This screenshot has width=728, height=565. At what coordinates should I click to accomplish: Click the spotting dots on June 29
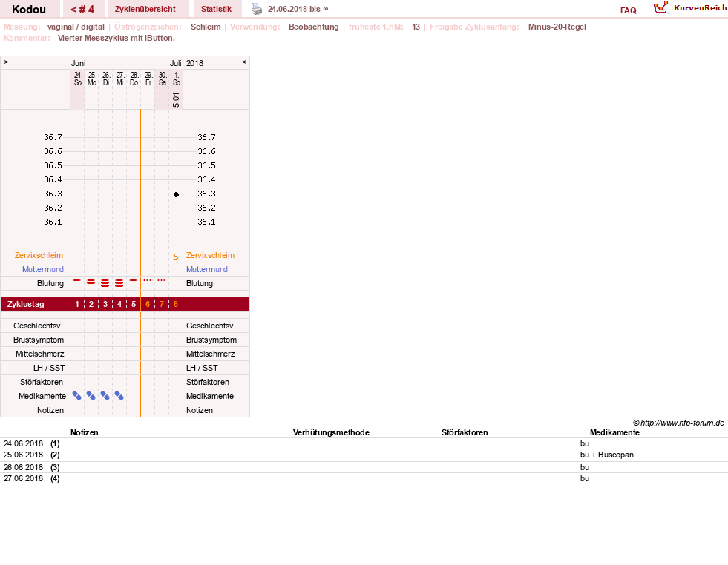tap(148, 280)
